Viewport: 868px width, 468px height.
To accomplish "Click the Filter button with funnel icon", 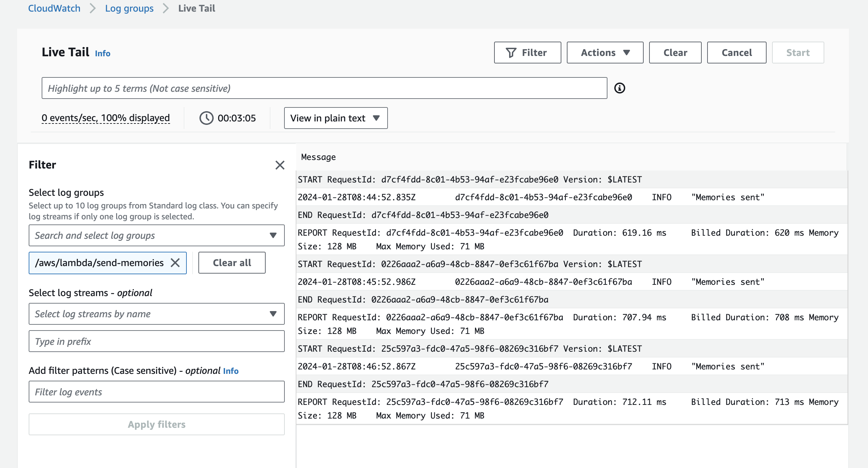I will click(x=527, y=53).
